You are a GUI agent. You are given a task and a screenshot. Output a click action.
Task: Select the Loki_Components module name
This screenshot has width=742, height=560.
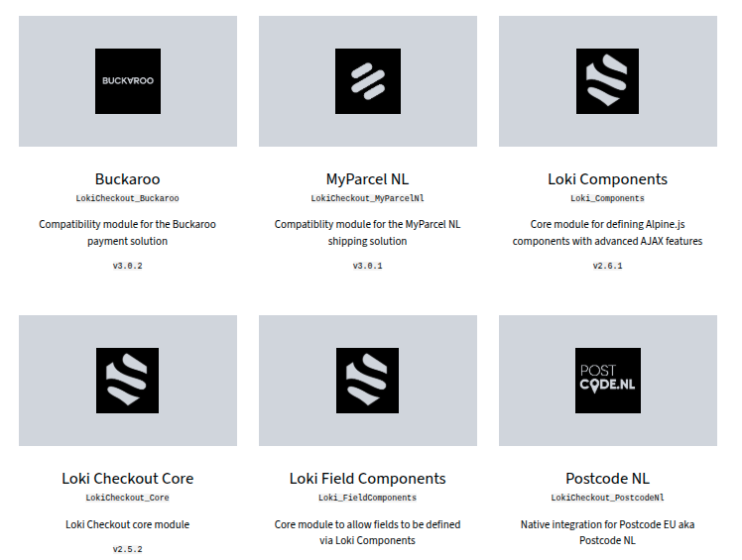click(608, 198)
